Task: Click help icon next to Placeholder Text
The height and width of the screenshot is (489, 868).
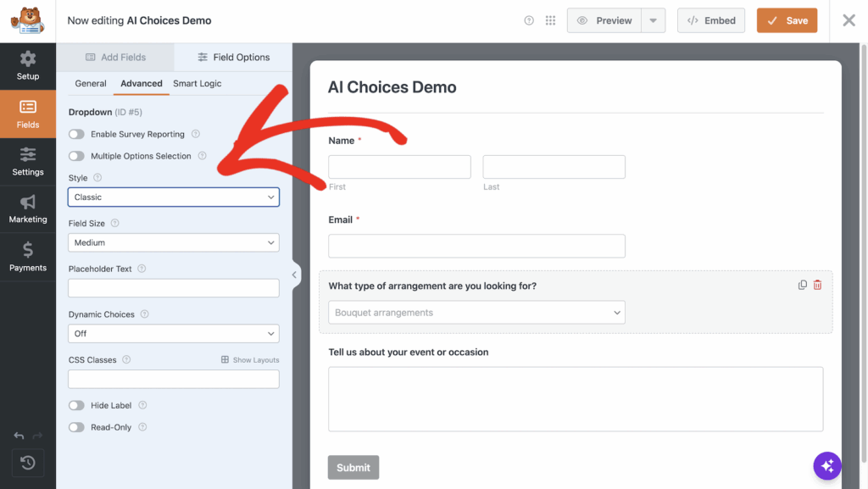Action: (142, 269)
